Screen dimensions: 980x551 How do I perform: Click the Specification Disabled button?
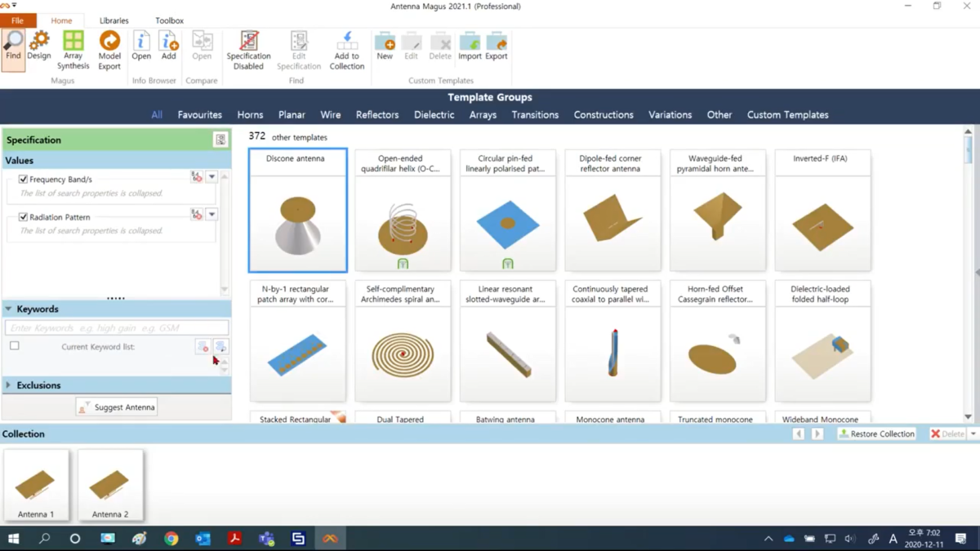pos(248,50)
